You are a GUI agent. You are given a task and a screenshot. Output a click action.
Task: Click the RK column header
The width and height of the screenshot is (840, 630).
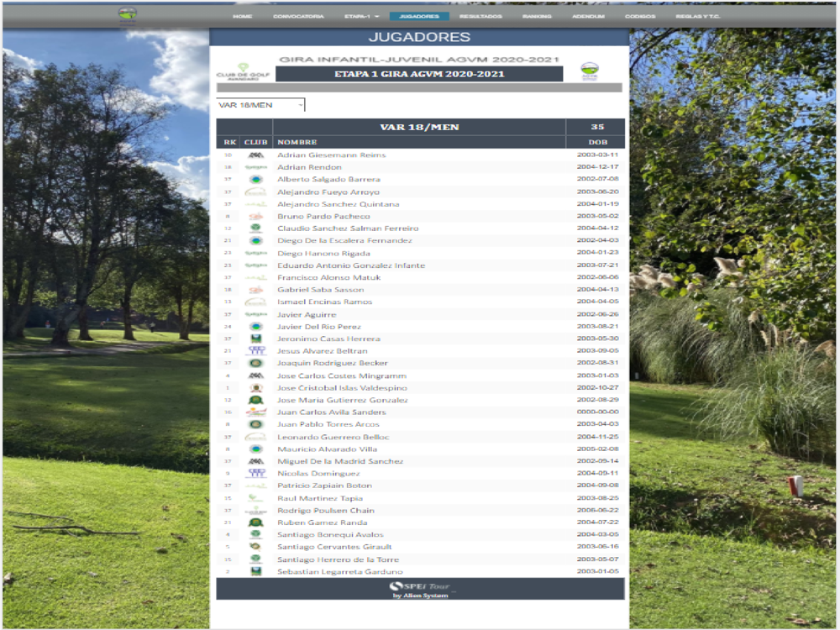pyautogui.click(x=230, y=142)
